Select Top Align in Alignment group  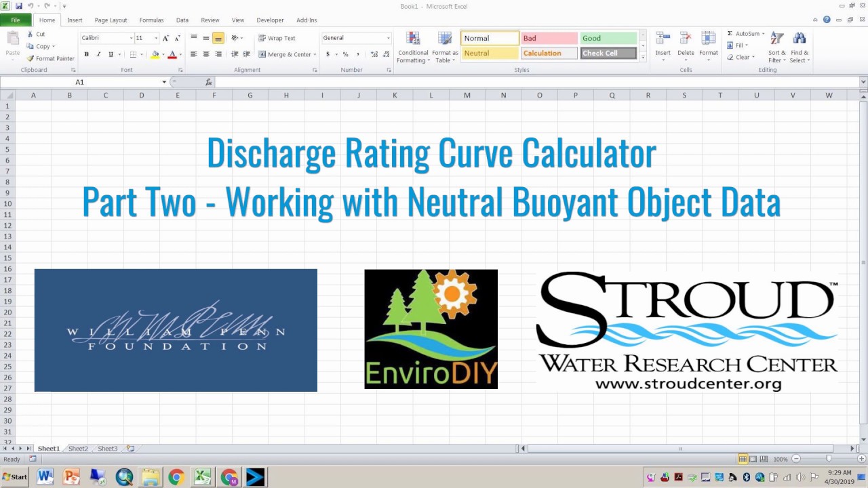(x=194, y=38)
